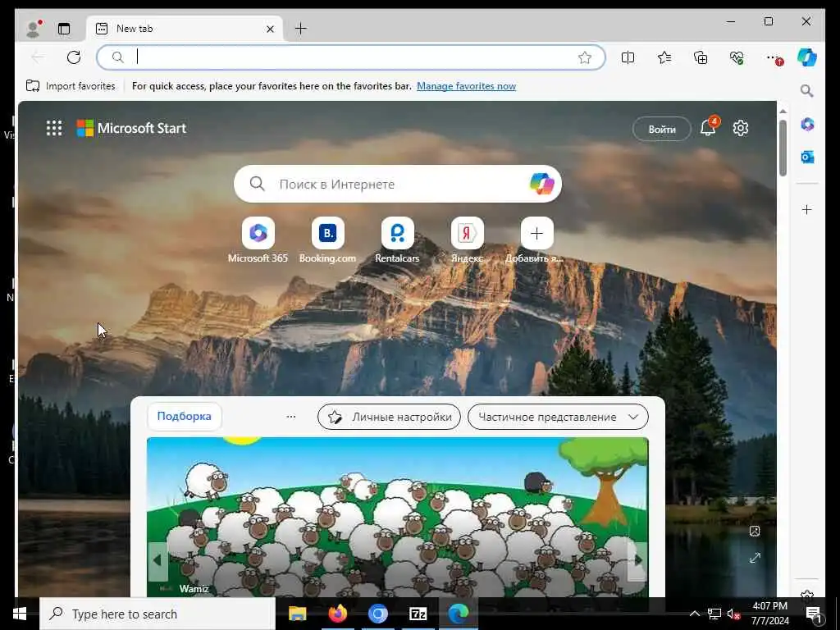The height and width of the screenshot is (630, 840).
Task: Open a new tab with plus button
Action: pos(301,29)
